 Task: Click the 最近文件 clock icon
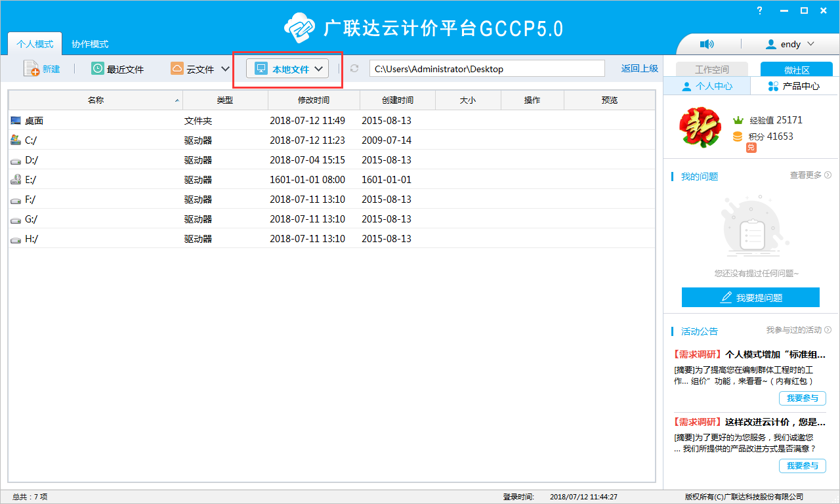(97, 68)
